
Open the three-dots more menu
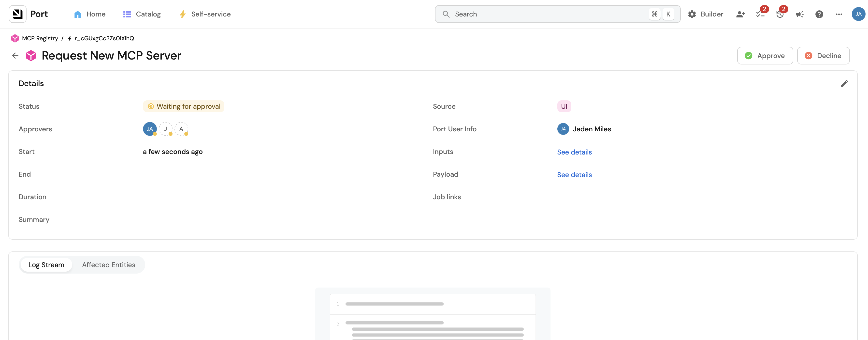click(x=839, y=14)
